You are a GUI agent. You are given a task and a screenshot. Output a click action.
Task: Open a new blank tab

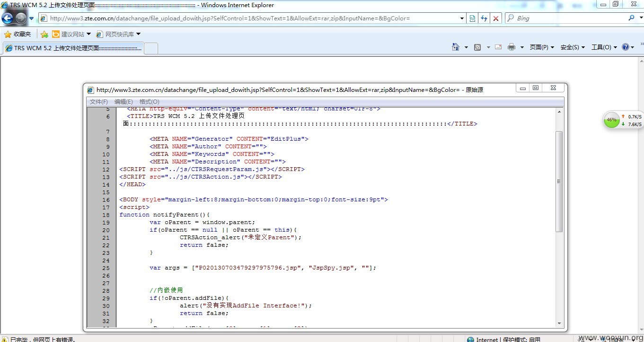coord(150,48)
